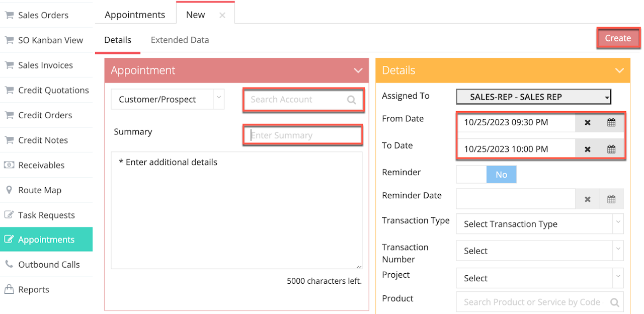Click the Search Account magnifier icon
644x314 pixels.
coord(352,100)
